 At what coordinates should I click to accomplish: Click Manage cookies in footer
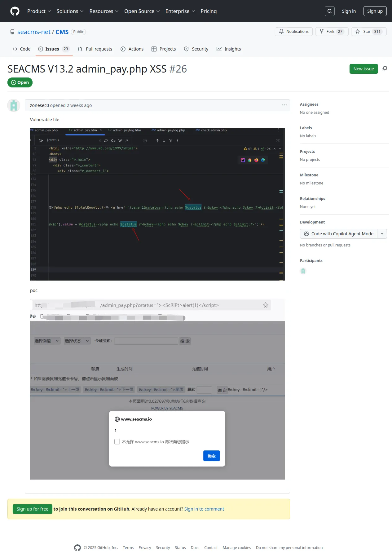(237, 548)
